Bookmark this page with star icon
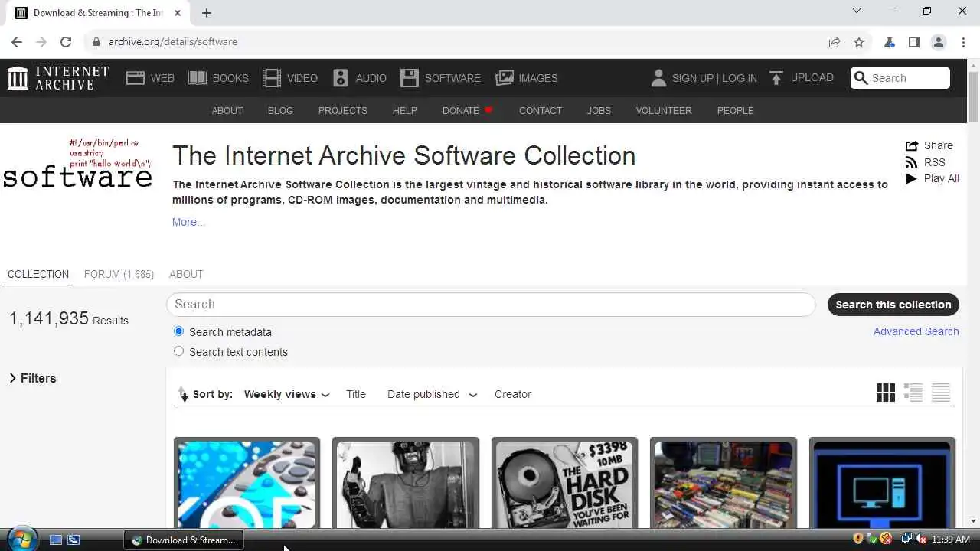 [859, 42]
